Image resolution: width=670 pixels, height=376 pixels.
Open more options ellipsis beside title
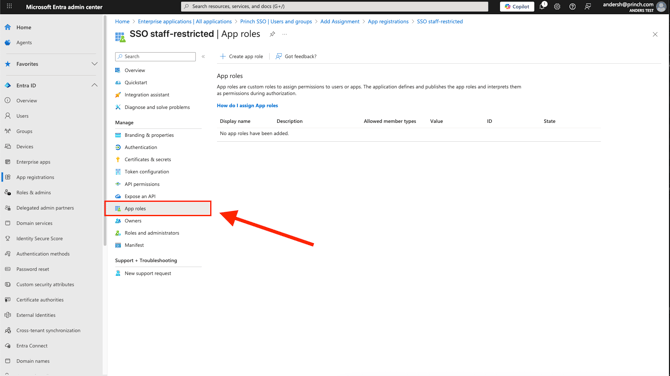pos(285,34)
